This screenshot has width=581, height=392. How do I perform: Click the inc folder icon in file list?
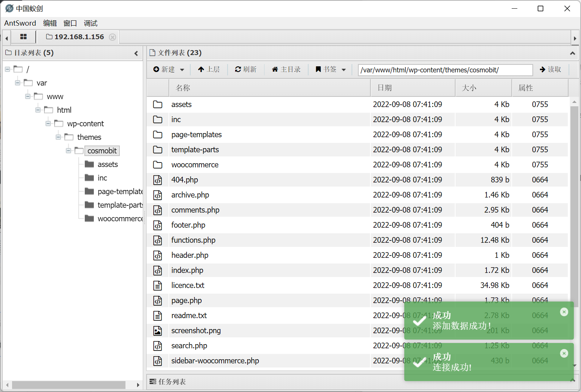pos(157,119)
